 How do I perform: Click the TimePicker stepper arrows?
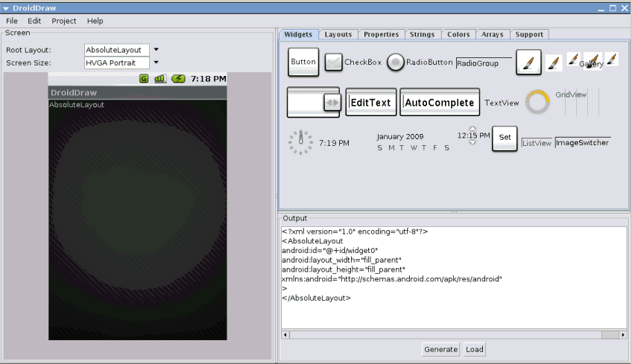click(x=472, y=136)
